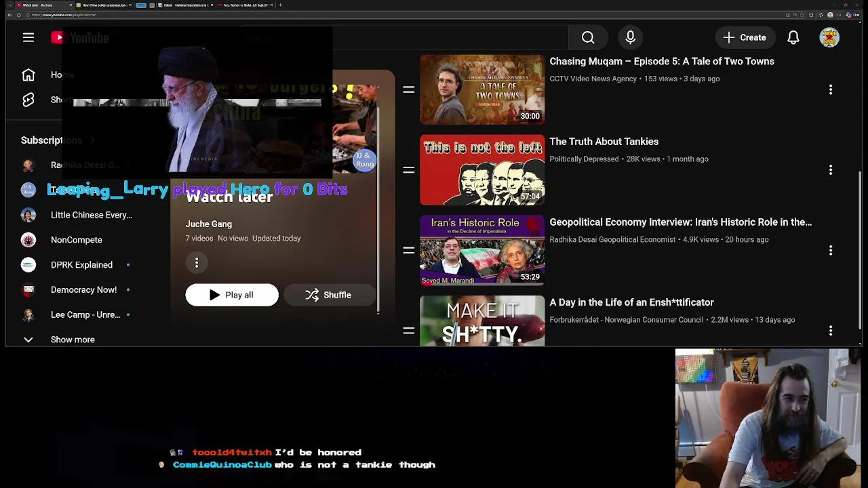Open CCTV Video News Agency channel
868x488 pixels.
coord(593,79)
